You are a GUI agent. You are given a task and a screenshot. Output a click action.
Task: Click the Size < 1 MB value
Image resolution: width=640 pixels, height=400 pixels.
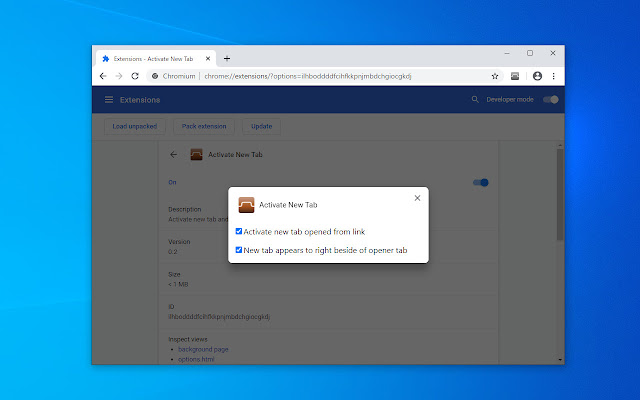[x=178, y=284]
